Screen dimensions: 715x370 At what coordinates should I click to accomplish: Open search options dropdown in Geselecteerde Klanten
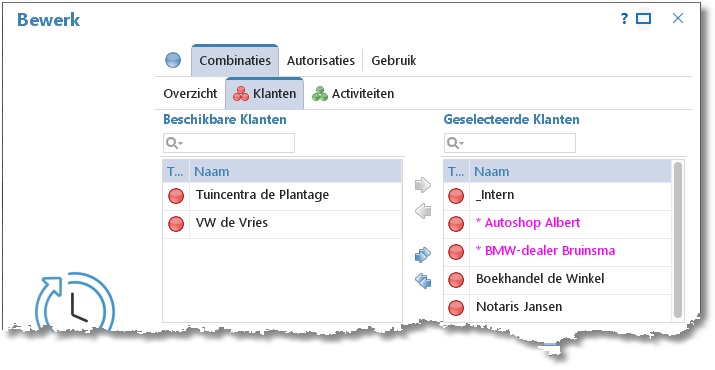click(x=456, y=143)
